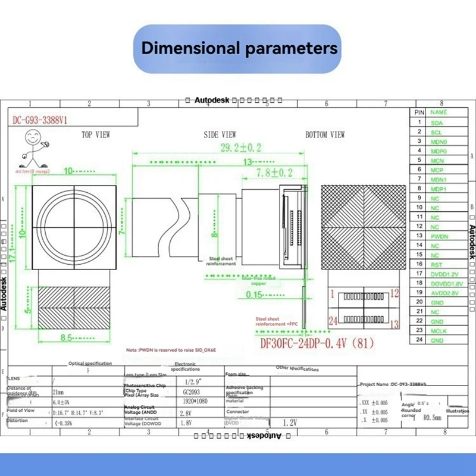Click the "Field of View" row label
Viewport: 476px width, 476px height.
coord(21,411)
